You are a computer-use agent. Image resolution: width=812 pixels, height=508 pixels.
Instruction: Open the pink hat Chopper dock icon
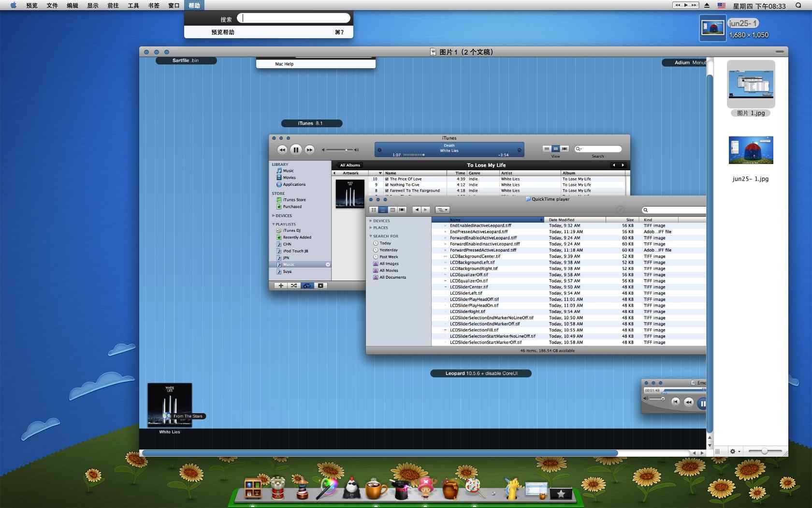[425, 488]
